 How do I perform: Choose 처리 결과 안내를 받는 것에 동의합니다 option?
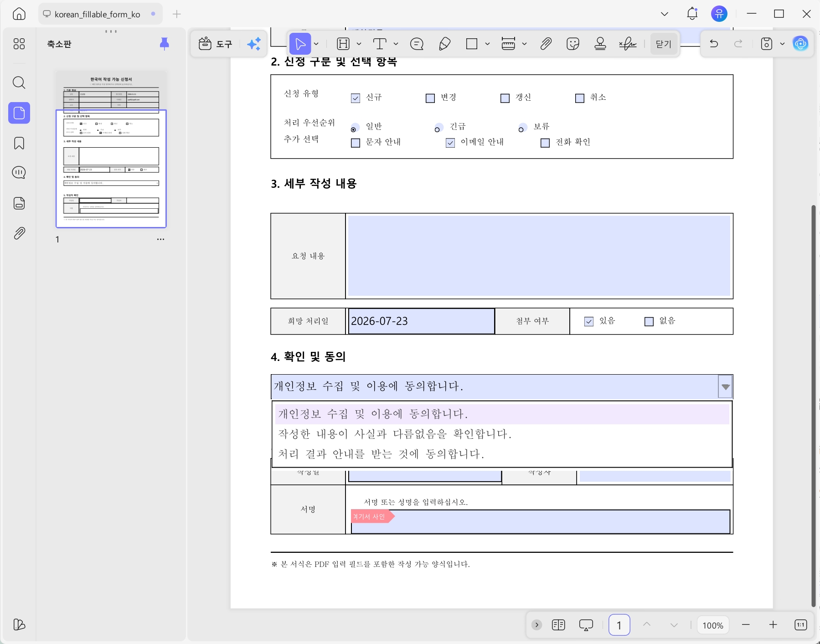(x=502, y=454)
